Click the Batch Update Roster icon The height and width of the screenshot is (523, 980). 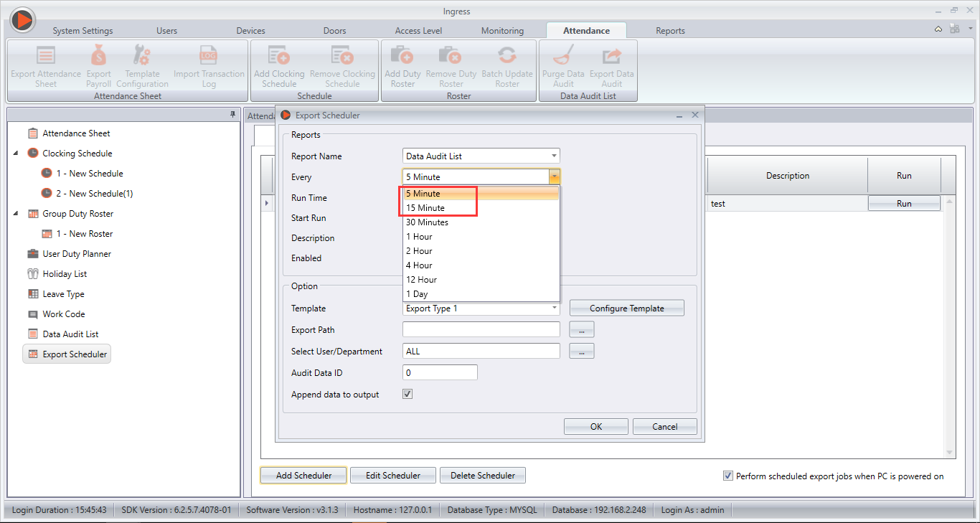[x=507, y=56]
